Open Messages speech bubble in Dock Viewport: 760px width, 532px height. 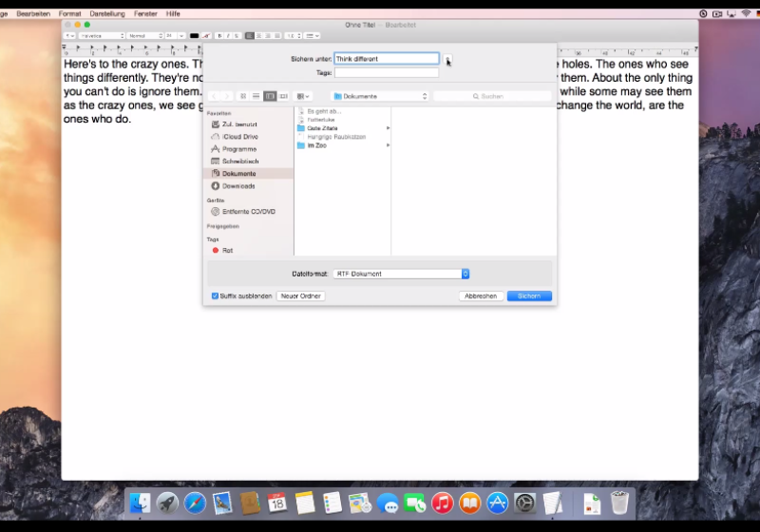(x=388, y=503)
